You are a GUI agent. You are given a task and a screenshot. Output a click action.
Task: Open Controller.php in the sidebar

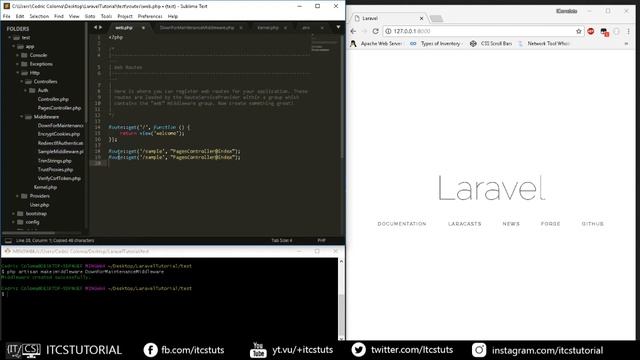[x=53, y=99]
